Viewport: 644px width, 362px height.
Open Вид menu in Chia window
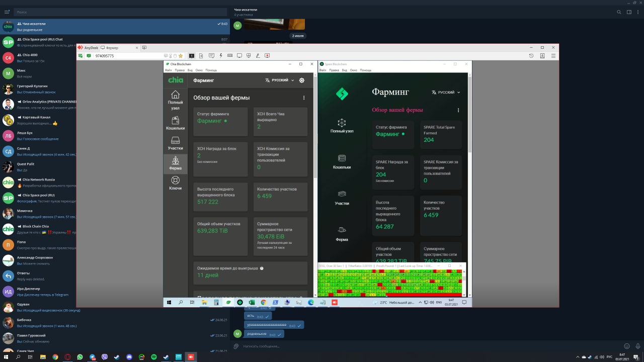coord(190,70)
